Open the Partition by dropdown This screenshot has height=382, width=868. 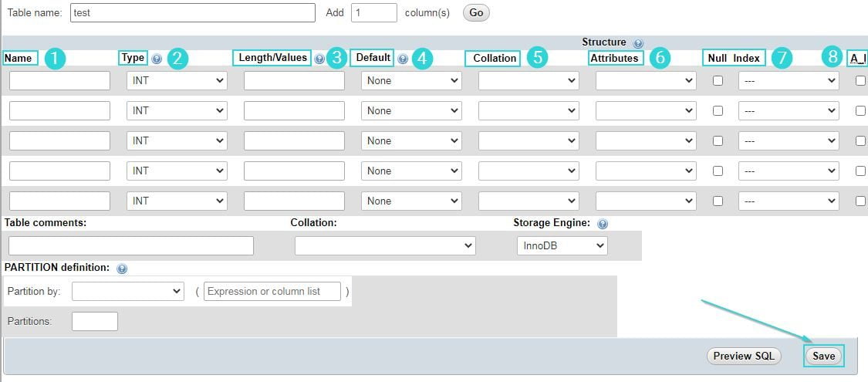pyautogui.click(x=128, y=291)
